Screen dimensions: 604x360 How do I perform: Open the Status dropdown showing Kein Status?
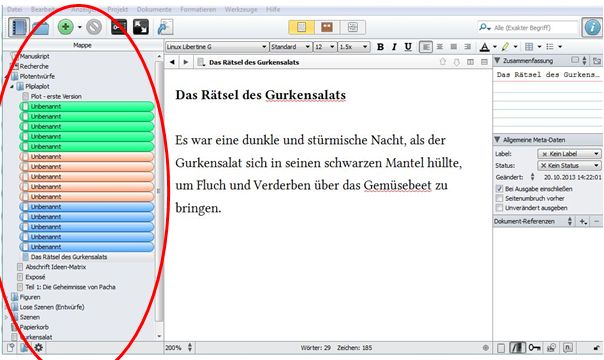pos(569,166)
